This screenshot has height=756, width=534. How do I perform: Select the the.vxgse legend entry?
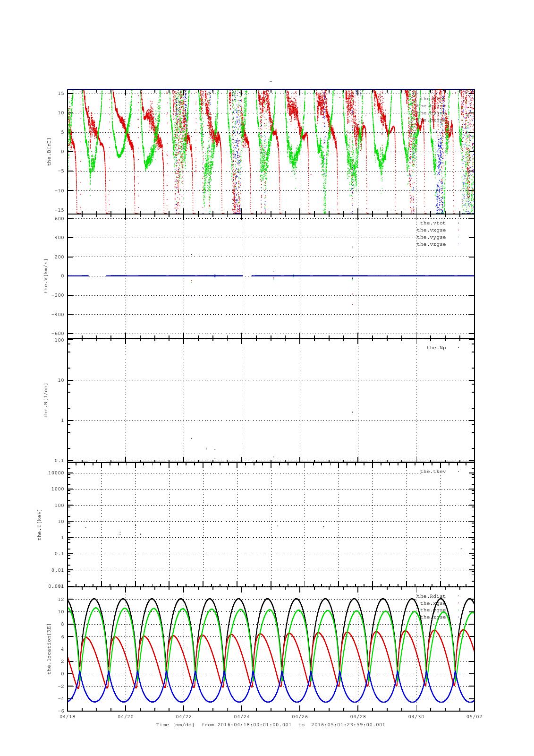tap(431, 230)
